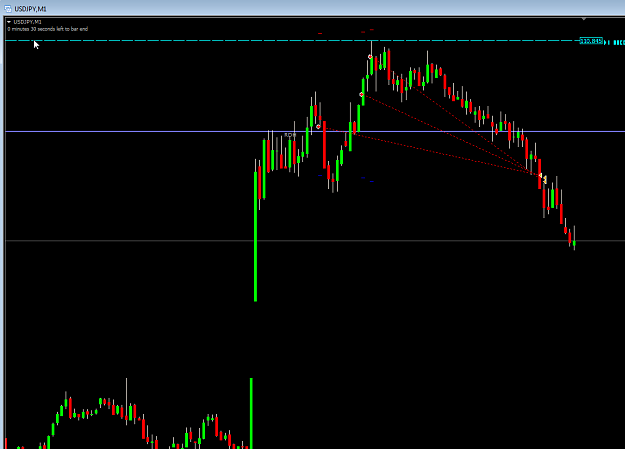Screen dimensions: 625x449
Task: Click the cyan price label box
Action: coord(591,41)
